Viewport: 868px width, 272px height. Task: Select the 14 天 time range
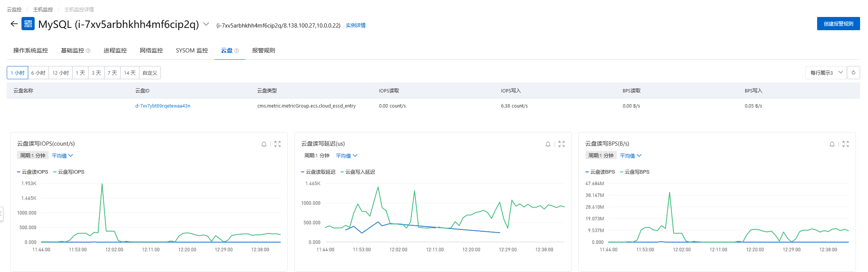[130, 73]
